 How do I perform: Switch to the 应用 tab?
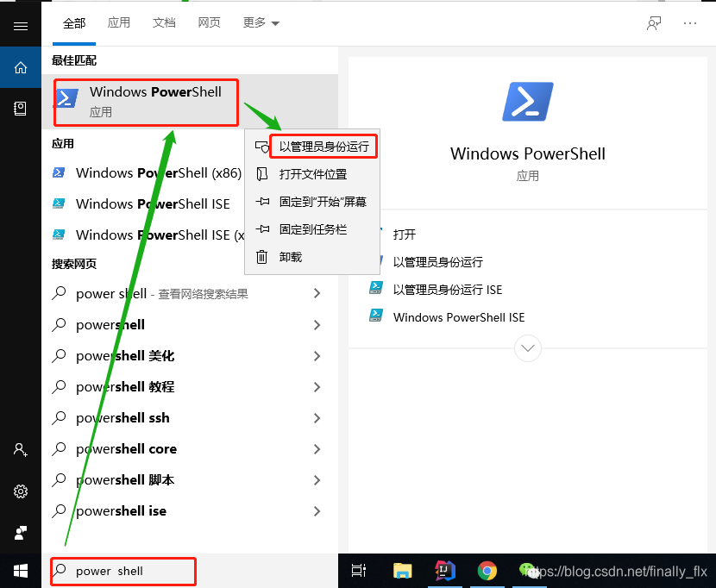point(119,22)
